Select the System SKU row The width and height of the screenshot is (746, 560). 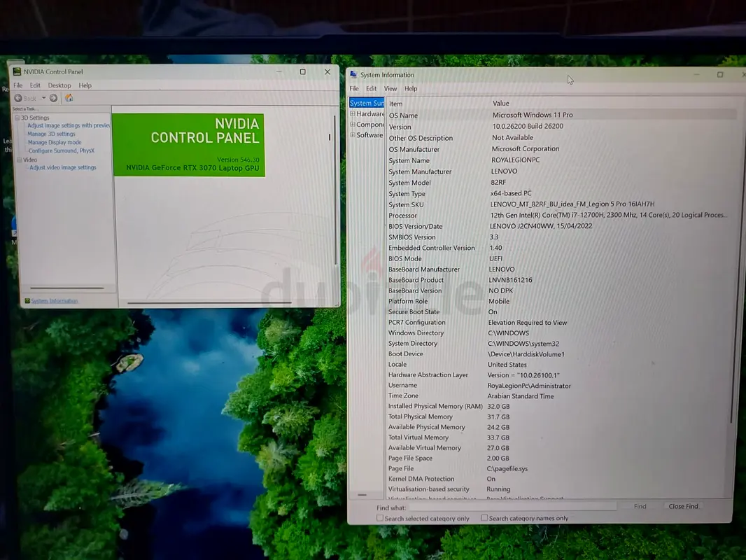tap(561, 204)
